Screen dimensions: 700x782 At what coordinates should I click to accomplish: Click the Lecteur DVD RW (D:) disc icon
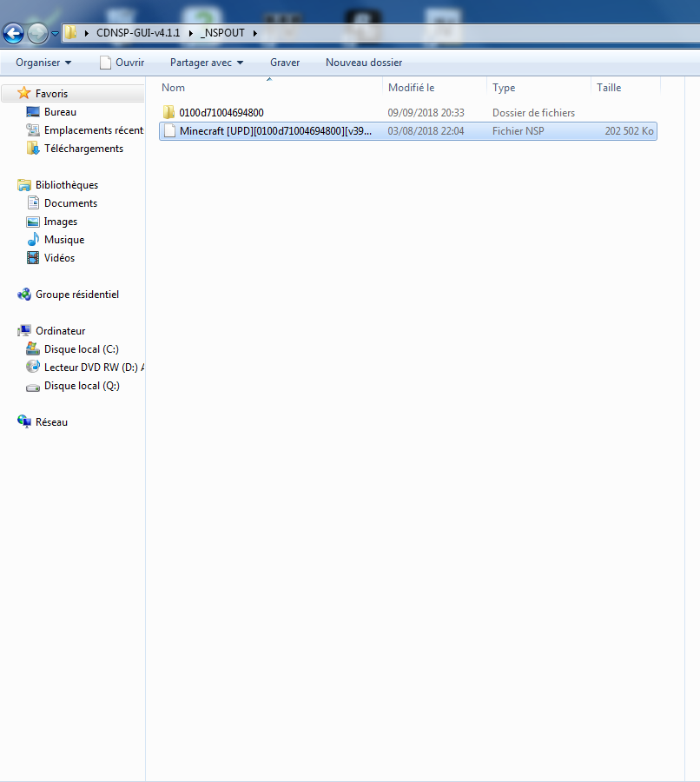(33, 367)
